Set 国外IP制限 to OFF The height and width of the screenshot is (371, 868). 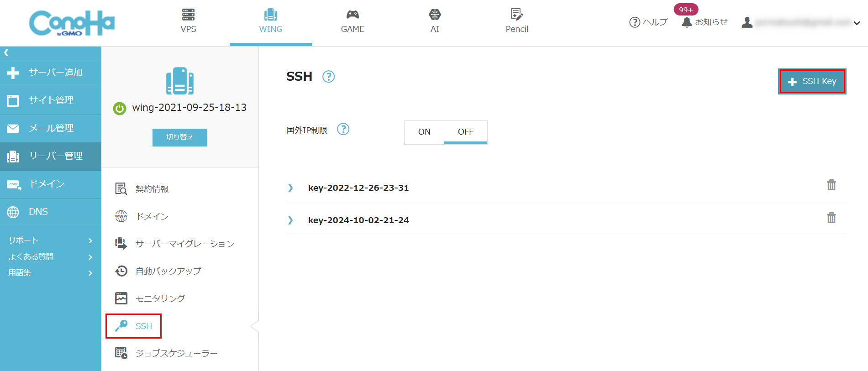(x=465, y=132)
